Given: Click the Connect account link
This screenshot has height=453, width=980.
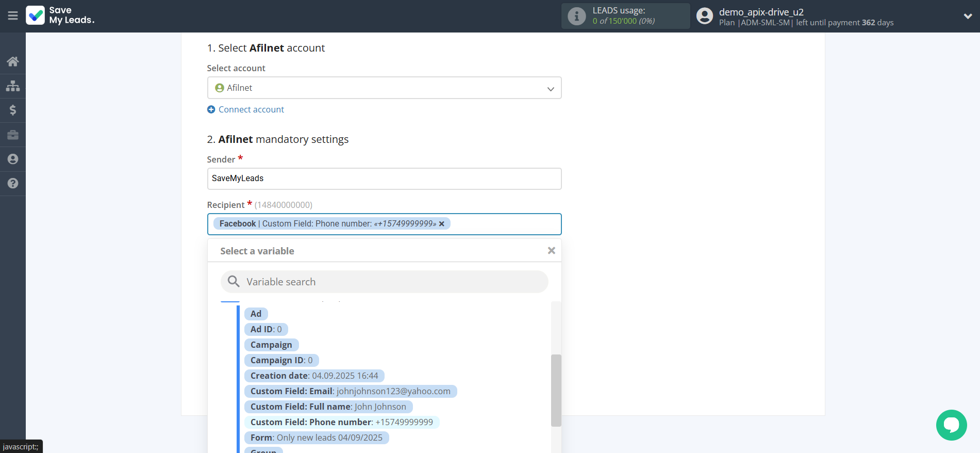Looking at the screenshot, I should point(251,109).
